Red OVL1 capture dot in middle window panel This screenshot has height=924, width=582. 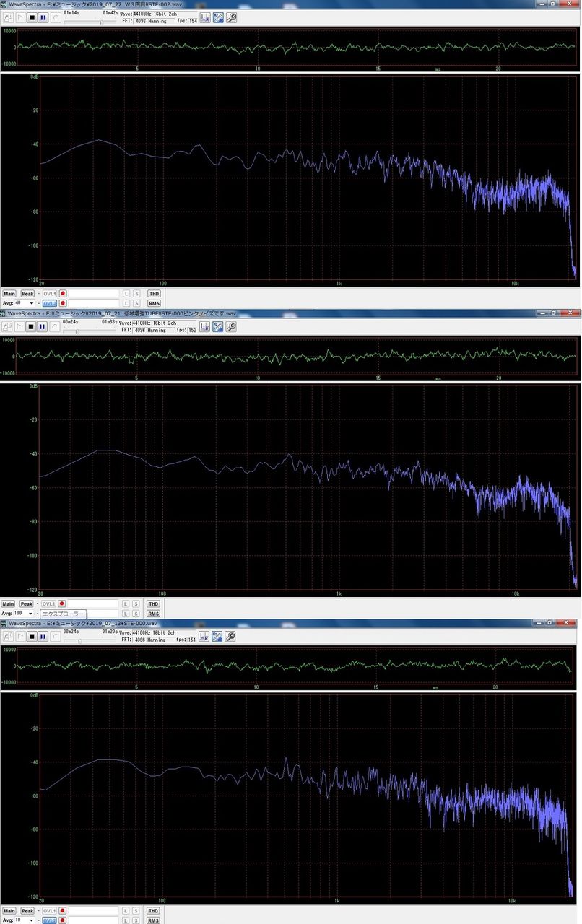(63, 604)
